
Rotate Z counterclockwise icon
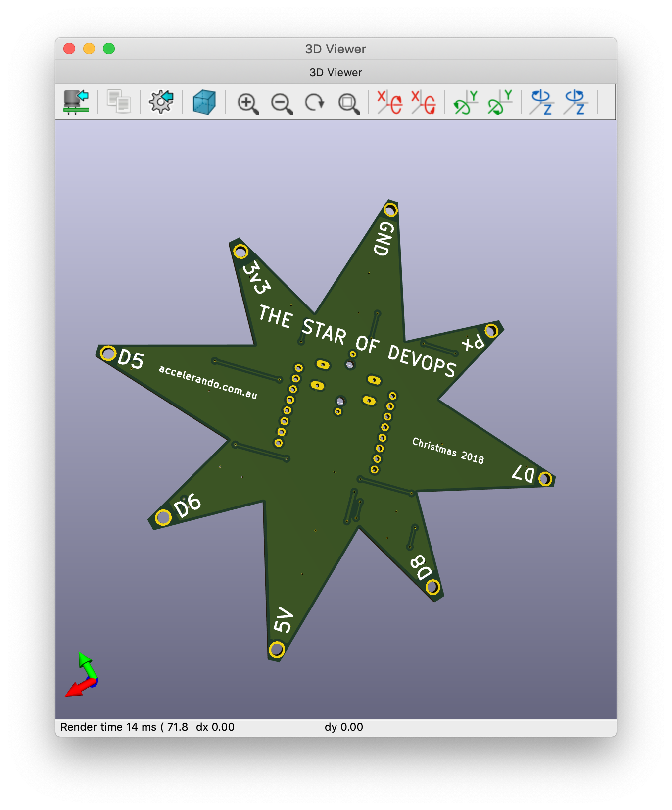click(576, 102)
